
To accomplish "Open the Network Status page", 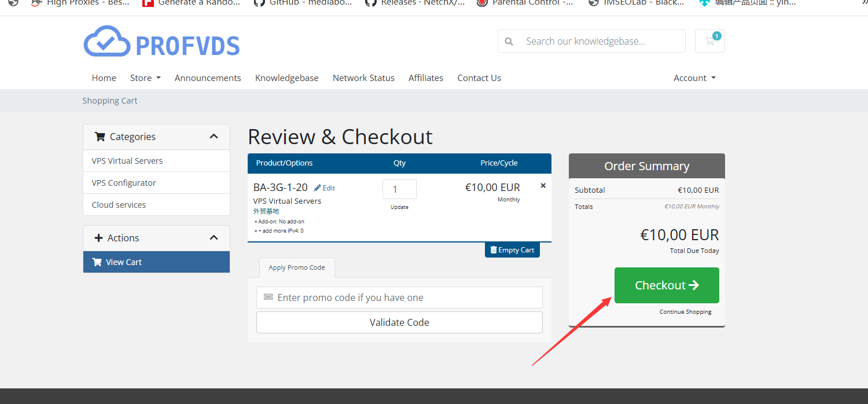I will (x=363, y=78).
